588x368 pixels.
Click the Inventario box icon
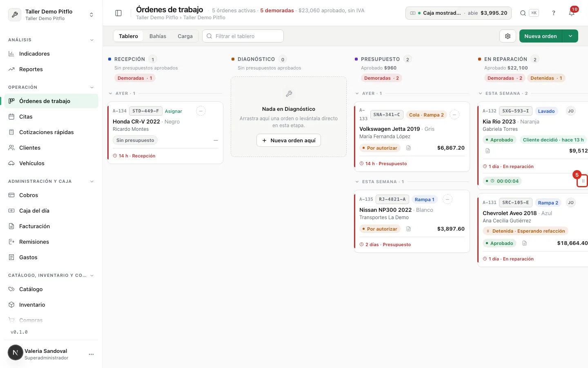[11, 305]
